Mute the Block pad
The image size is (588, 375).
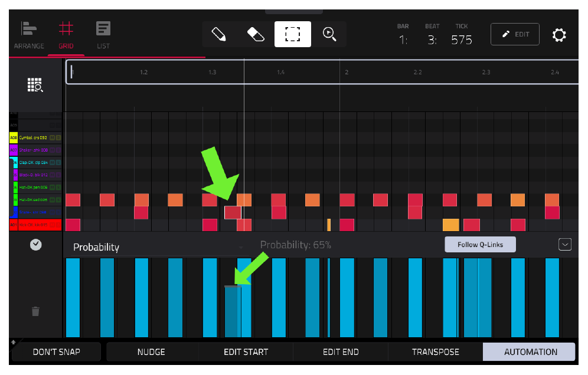pyautogui.click(x=53, y=175)
